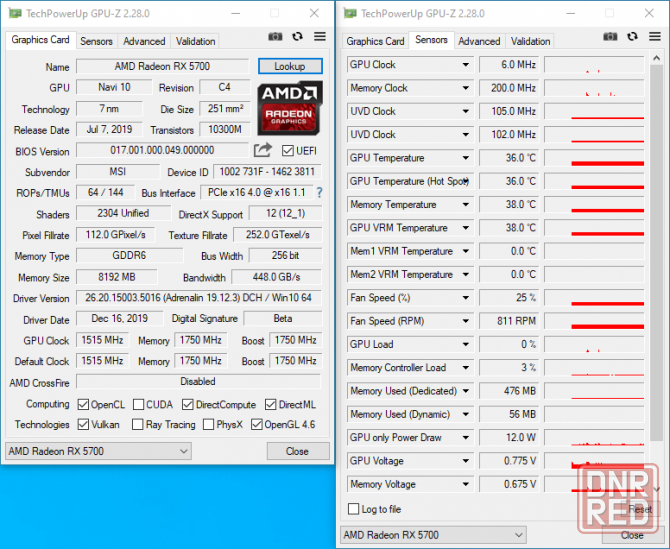Open the Memory Clock sensor dropdown
Viewport: 670px width, 549px height.
tap(466, 88)
